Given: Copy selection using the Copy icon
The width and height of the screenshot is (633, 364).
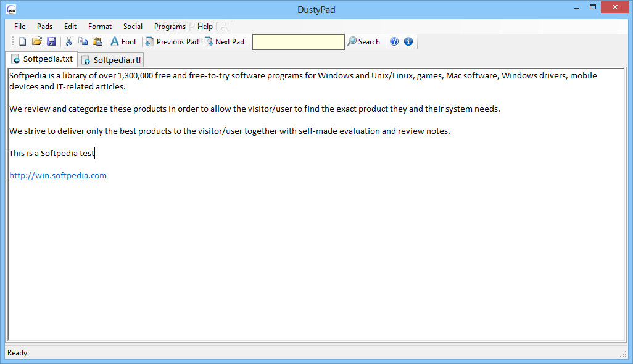Looking at the screenshot, I should tap(83, 41).
